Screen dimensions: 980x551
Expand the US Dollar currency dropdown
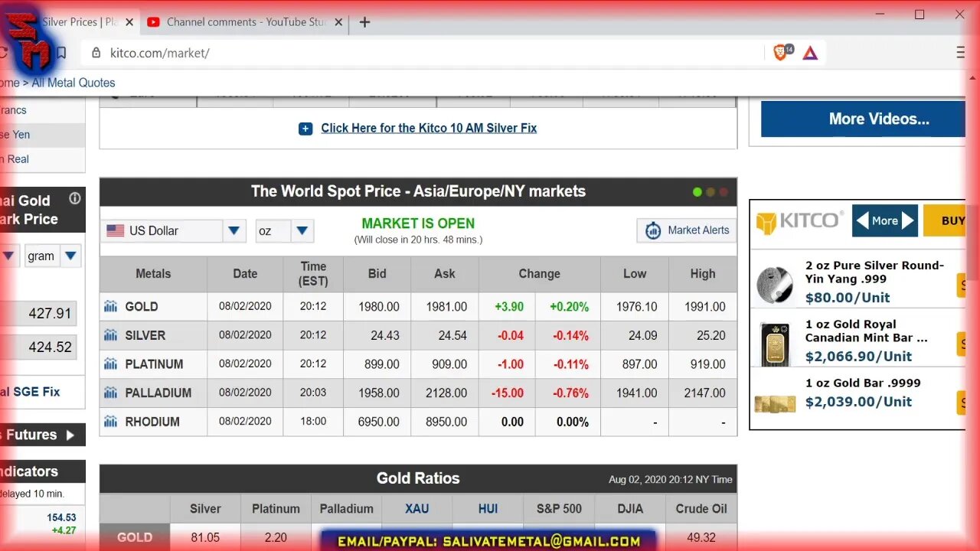[234, 230]
